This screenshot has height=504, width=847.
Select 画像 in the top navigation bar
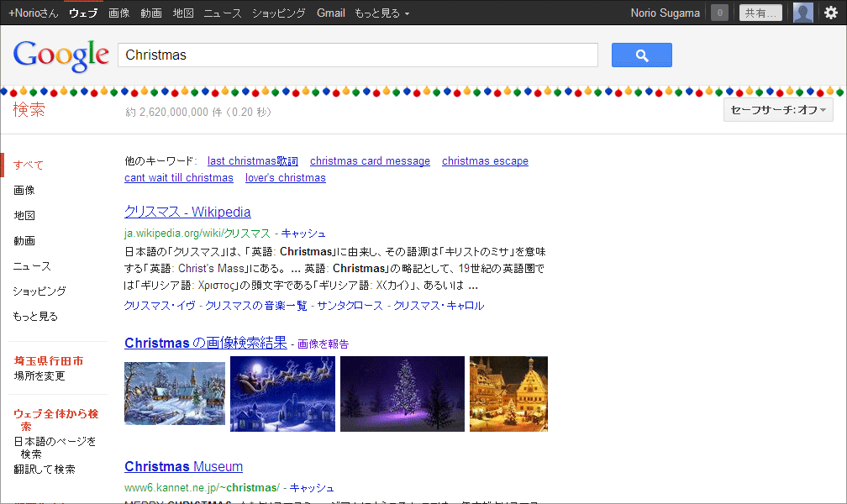coord(118,13)
